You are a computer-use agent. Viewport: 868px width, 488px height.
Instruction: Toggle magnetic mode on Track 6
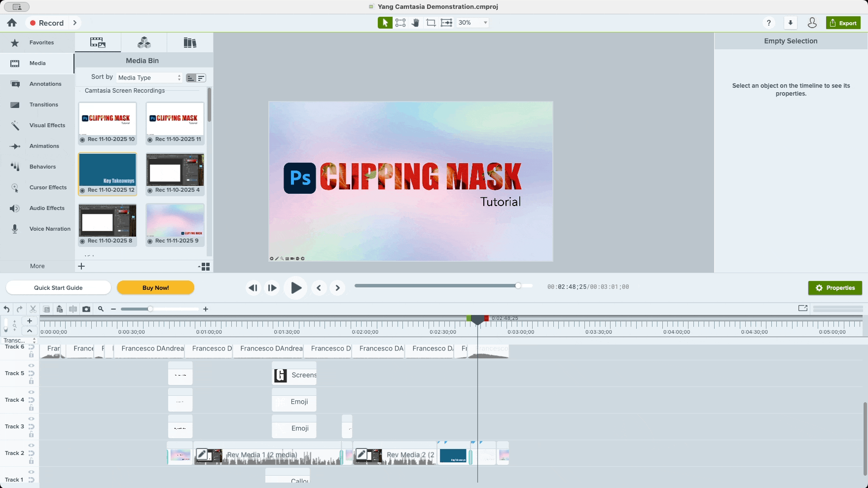pyautogui.click(x=32, y=347)
